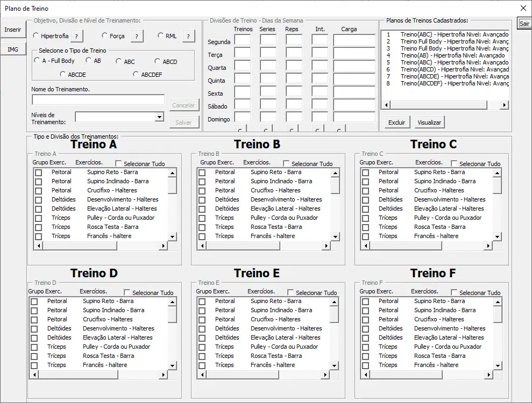Tick Supino Reto - Barra in Treino A
This screenshot has height=403, width=532.
point(39,172)
